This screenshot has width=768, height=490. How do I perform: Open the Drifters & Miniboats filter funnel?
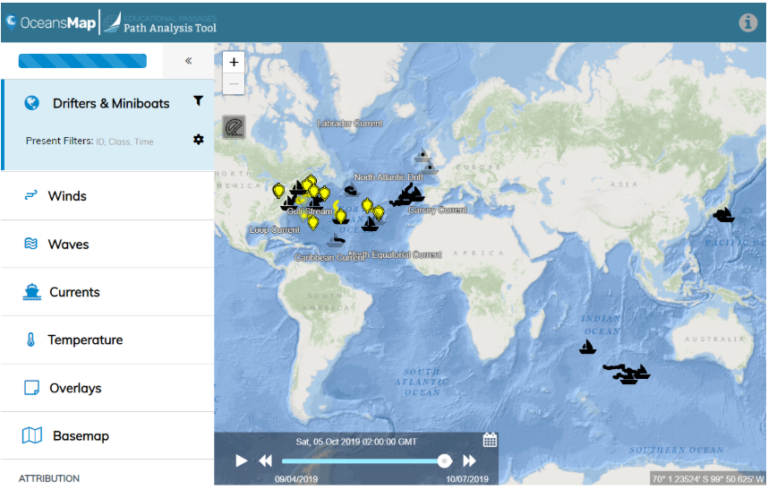click(198, 100)
